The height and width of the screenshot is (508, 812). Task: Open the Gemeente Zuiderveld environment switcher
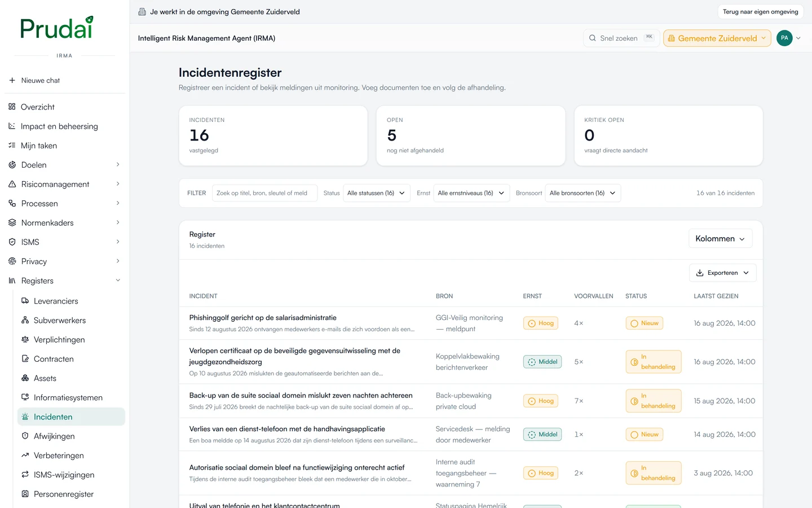point(717,38)
